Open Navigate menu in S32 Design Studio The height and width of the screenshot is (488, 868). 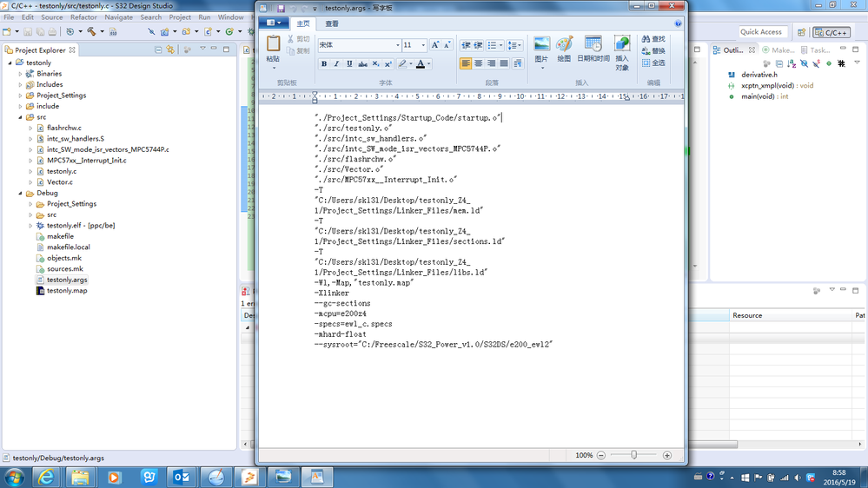pyautogui.click(x=118, y=17)
